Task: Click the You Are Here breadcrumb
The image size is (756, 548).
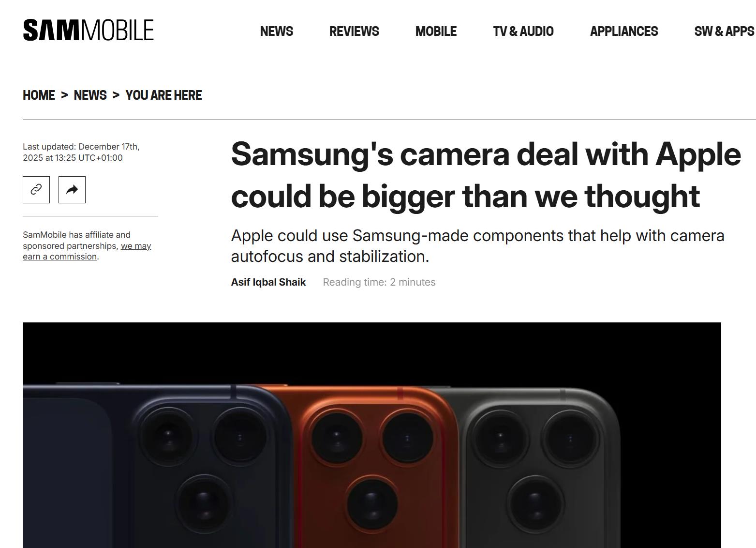Action: click(x=163, y=95)
